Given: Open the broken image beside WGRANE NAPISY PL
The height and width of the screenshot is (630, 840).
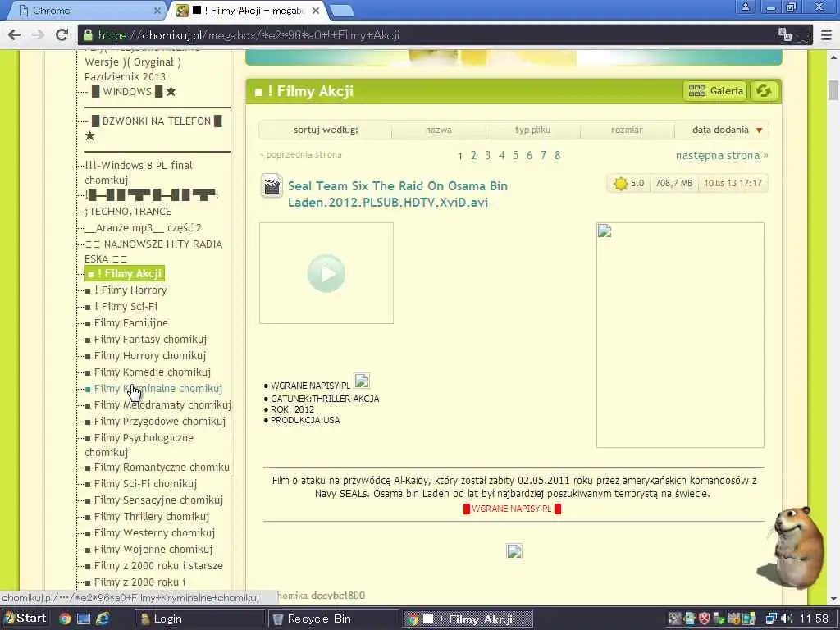Looking at the screenshot, I should tap(362, 381).
